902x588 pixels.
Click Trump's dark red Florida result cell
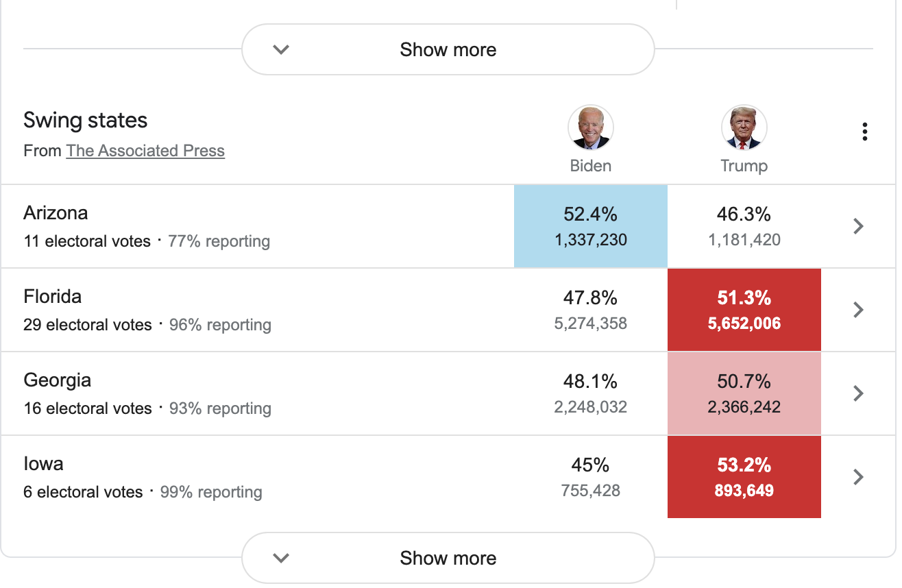[x=744, y=310]
